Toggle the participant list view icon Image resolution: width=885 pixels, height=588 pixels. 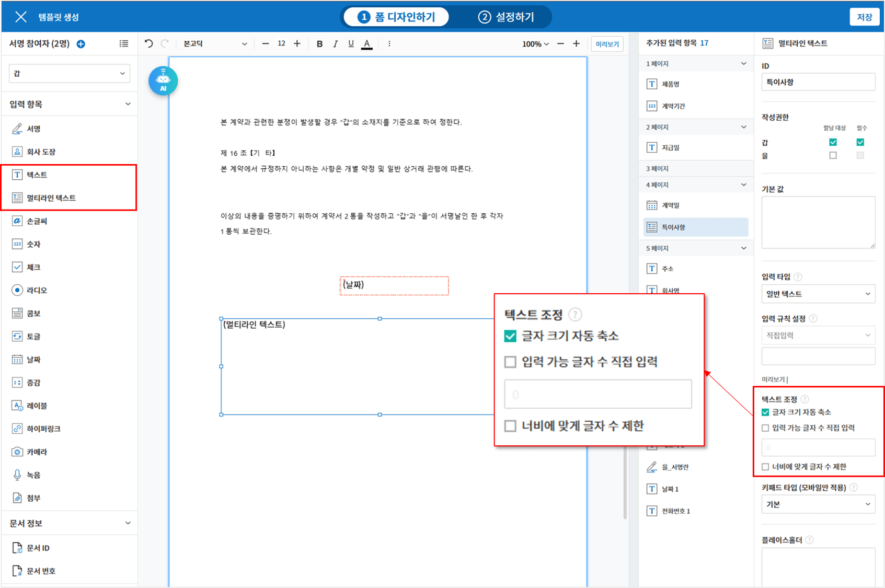pos(124,44)
